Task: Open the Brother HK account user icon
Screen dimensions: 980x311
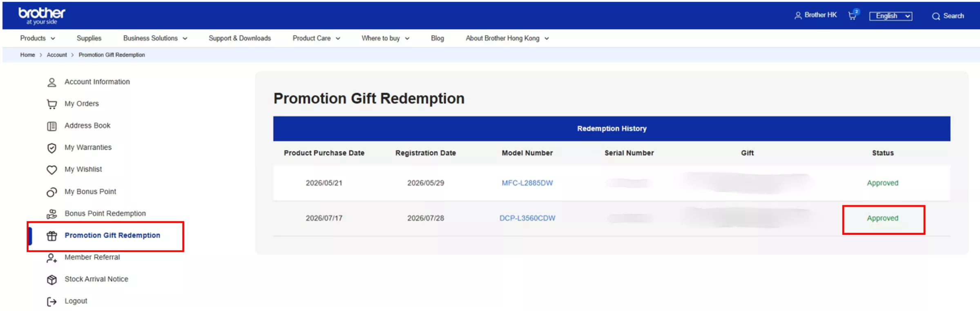Action: (798, 16)
